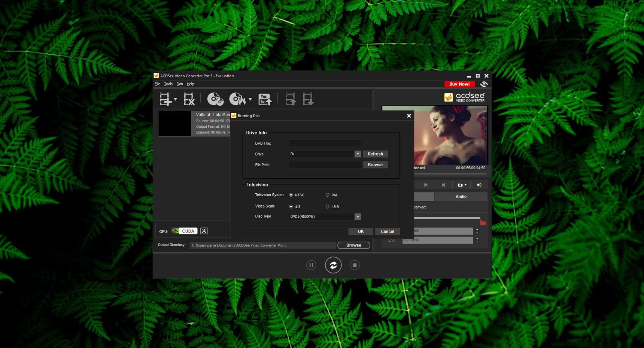The height and width of the screenshot is (348, 644).
Task: Click the End time stepper arrows
Action: pos(477,240)
